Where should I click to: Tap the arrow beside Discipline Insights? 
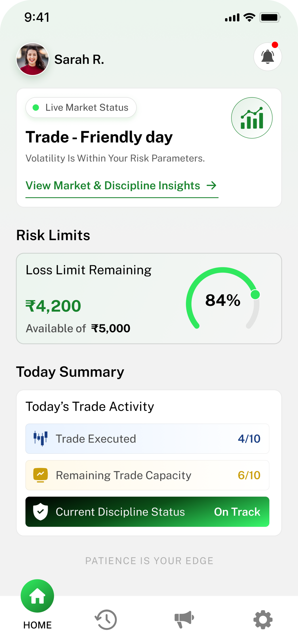pyautogui.click(x=211, y=186)
